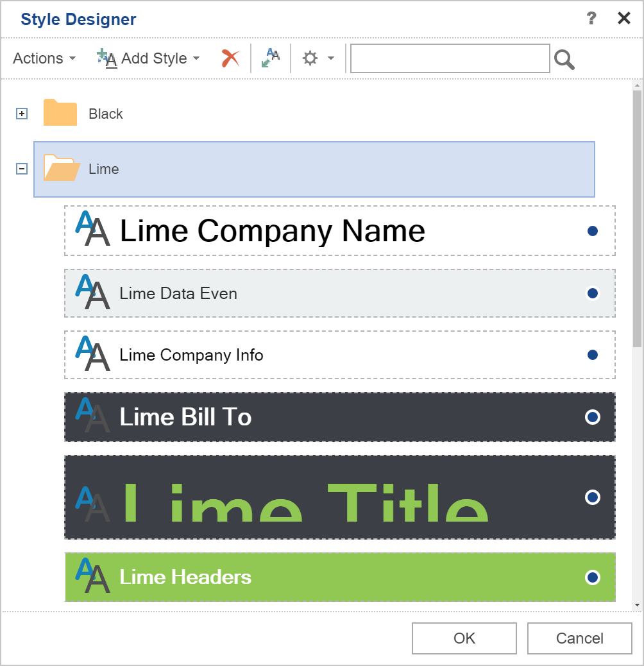Screen dimensions: 644x666
Task: Click the magnifier search icon
Action: pos(564,60)
